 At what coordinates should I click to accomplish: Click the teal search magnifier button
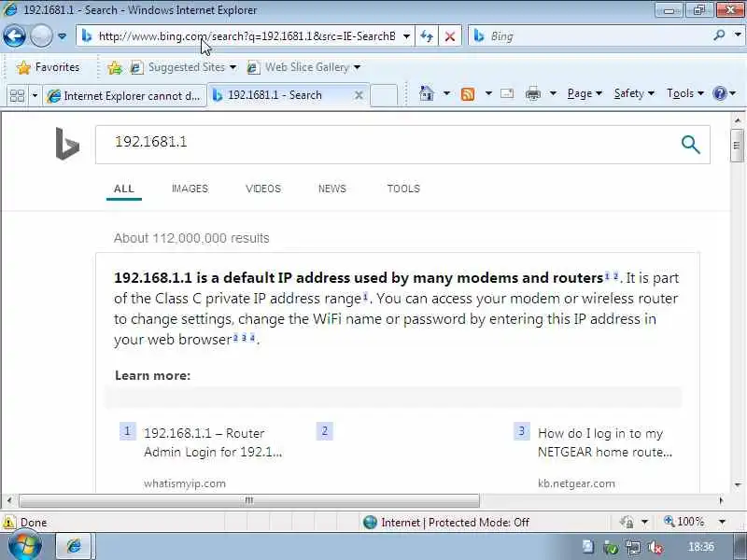click(690, 145)
